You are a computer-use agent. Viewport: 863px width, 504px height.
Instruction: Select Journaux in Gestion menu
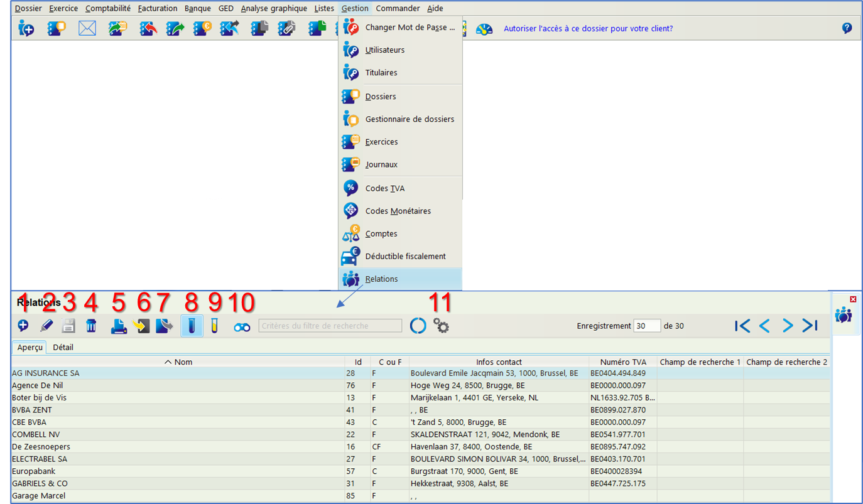tap(400, 164)
